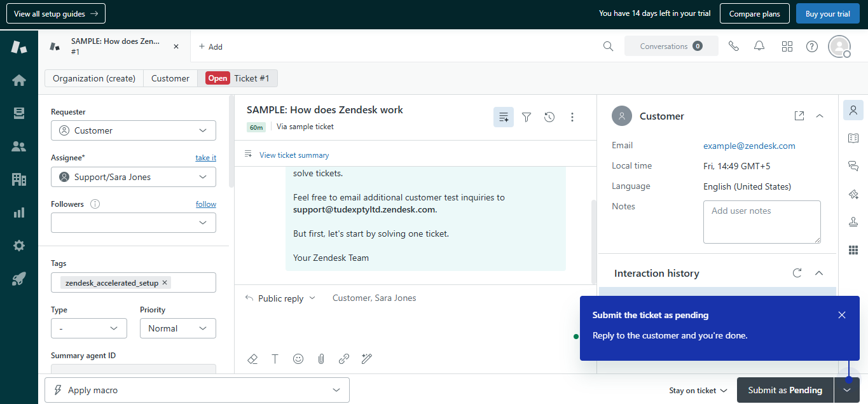
Task: Click Submit as Pending button
Action: 785,390
